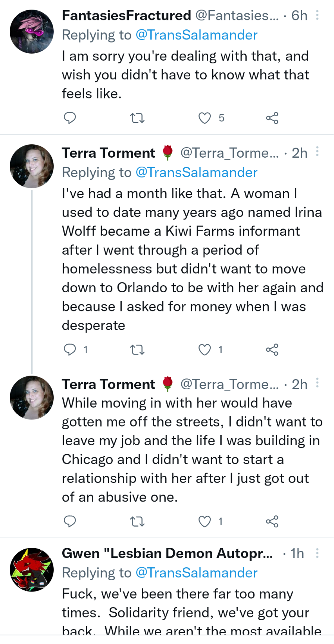View FantasiesFractured's profile avatar
The width and height of the screenshot is (334, 644).
[x=32, y=32]
